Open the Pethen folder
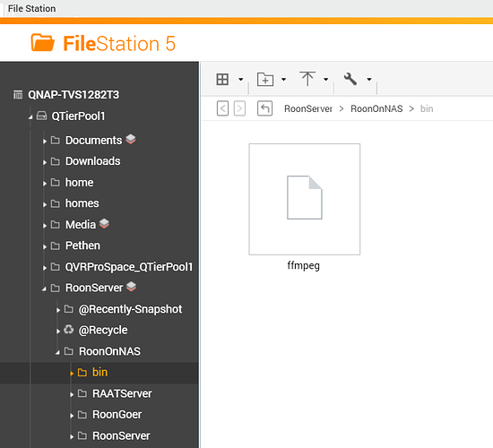This screenshot has height=448, width=493. 82,246
